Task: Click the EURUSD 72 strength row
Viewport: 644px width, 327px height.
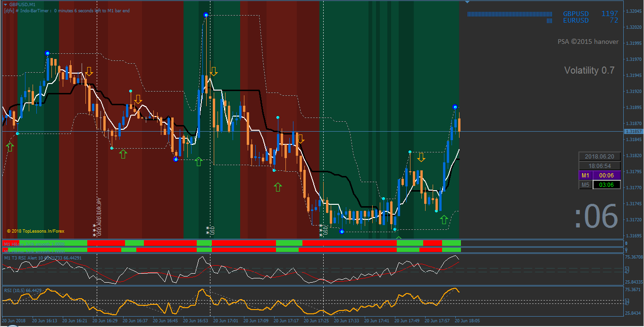Action: 590,20
